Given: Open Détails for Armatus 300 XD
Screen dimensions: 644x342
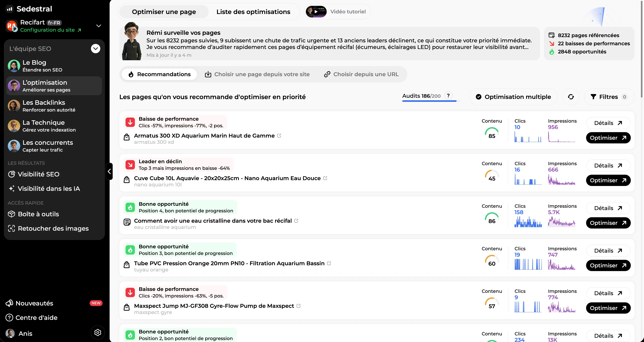Looking at the screenshot, I should (x=608, y=123).
